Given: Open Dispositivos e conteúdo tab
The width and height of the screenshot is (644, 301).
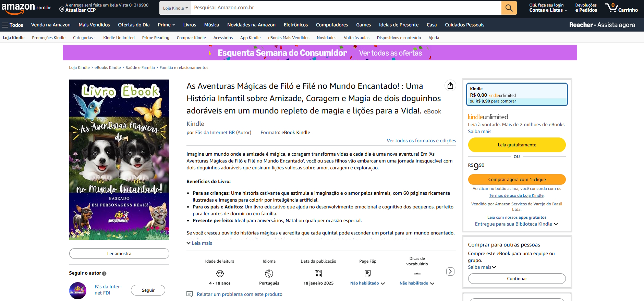Looking at the screenshot, I should click(x=399, y=38).
